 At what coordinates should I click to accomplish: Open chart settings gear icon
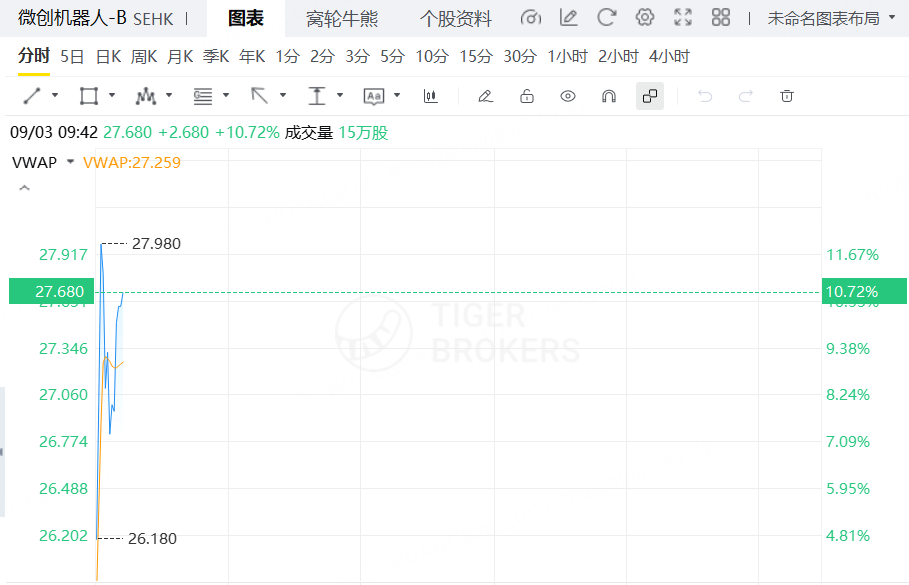coord(645,17)
